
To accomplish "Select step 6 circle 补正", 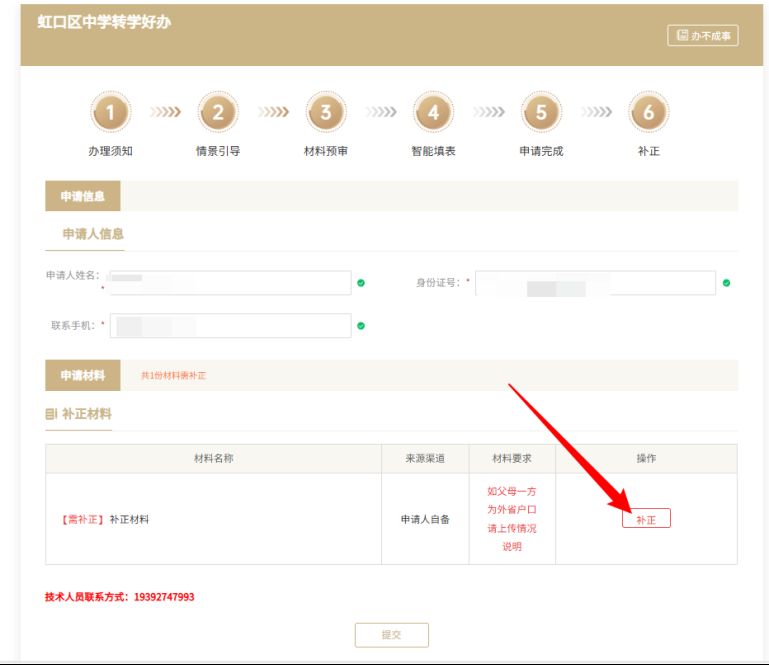I will pyautogui.click(x=648, y=112).
